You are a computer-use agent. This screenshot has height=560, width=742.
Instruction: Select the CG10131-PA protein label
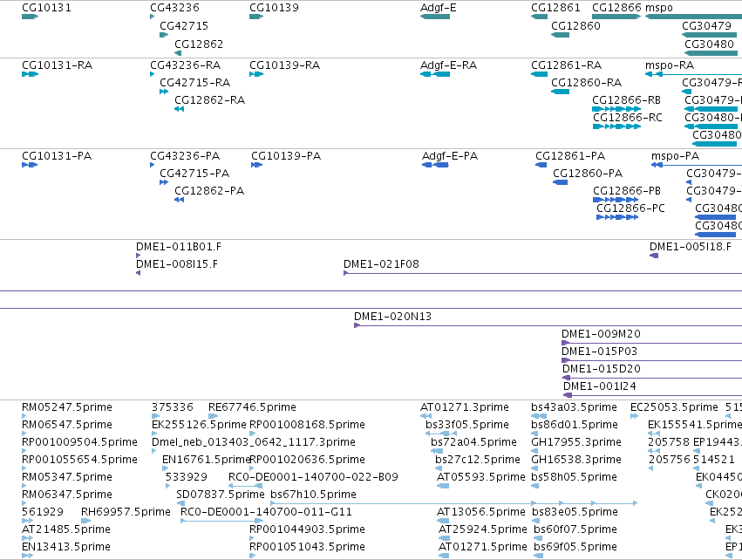57,156
